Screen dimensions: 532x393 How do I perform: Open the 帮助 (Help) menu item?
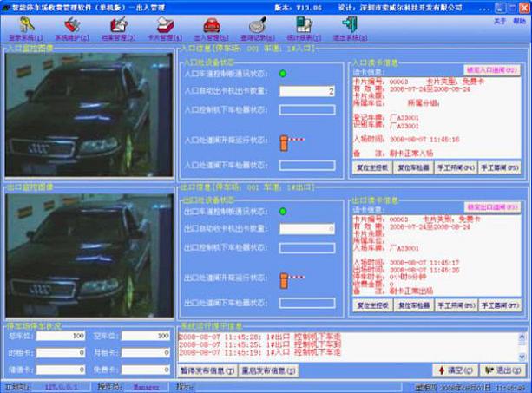click(518, 20)
